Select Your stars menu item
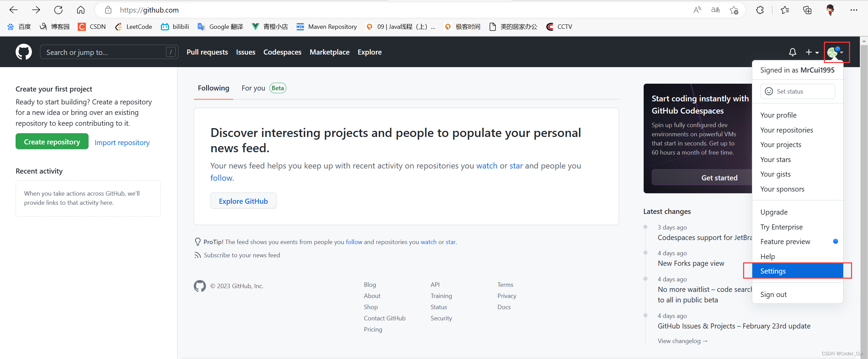 (x=797, y=160)
